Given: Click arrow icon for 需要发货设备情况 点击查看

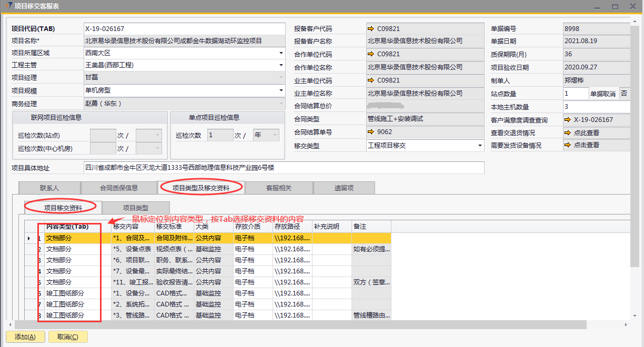Looking at the screenshot, I should click(568, 145).
